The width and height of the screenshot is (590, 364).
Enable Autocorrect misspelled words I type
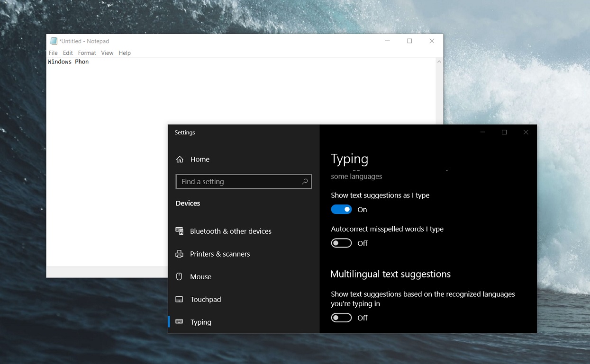pyautogui.click(x=341, y=243)
